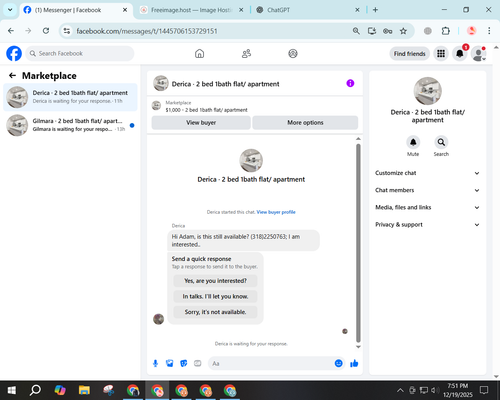Click the Find friends button

pyautogui.click(x=410, y=54)
